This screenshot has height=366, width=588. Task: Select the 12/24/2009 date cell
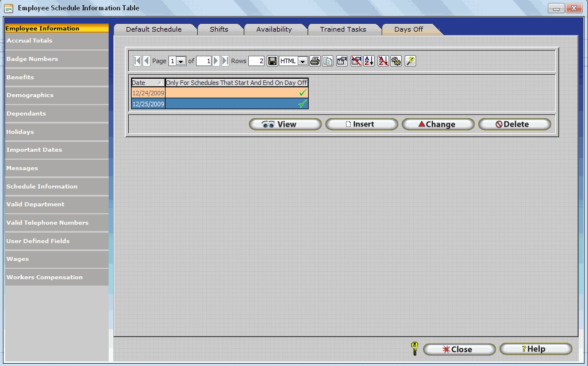148,93
